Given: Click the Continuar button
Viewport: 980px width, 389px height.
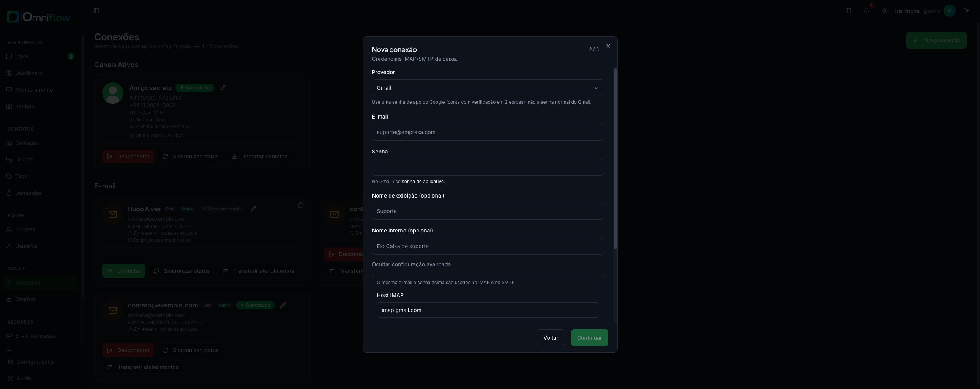Looking at the screenshot, I should [589, 338].
